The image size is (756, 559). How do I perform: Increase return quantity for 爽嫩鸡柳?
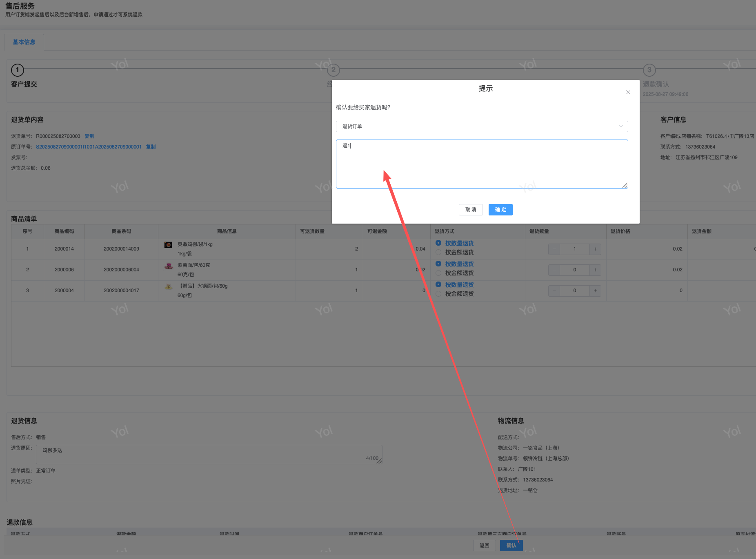pos(596,249)
